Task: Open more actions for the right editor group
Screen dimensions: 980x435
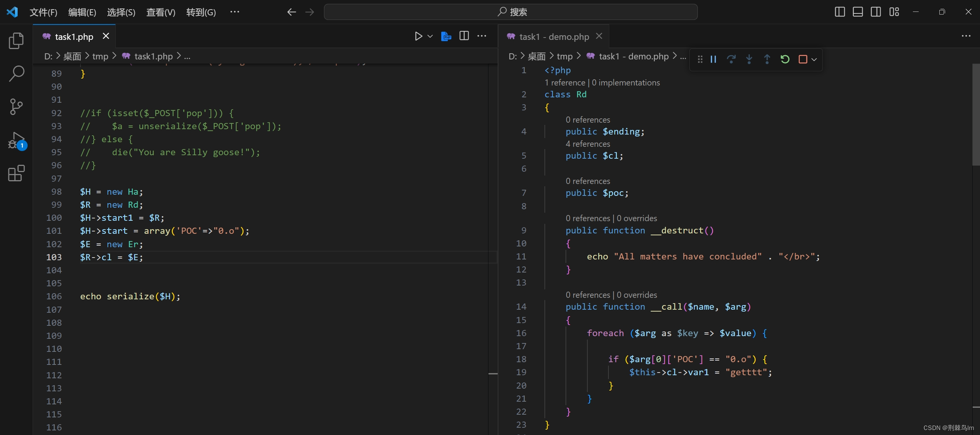Action: point(966,36)
